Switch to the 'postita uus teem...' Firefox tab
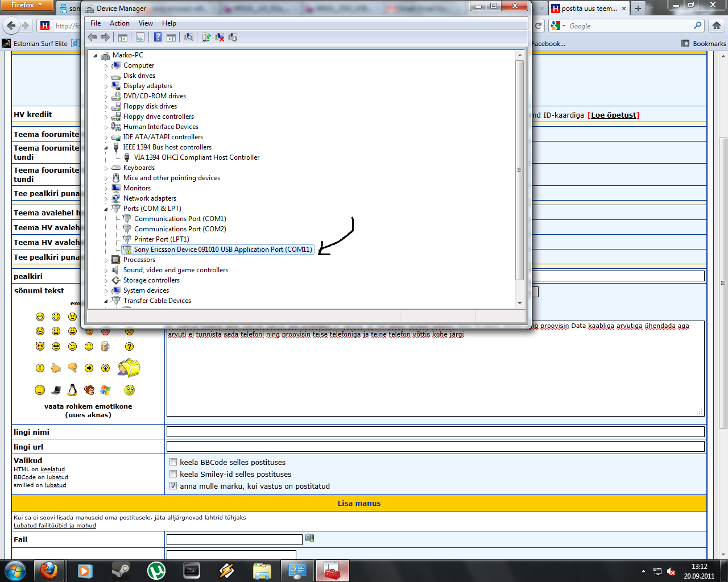728x582 pixels. 589,9
